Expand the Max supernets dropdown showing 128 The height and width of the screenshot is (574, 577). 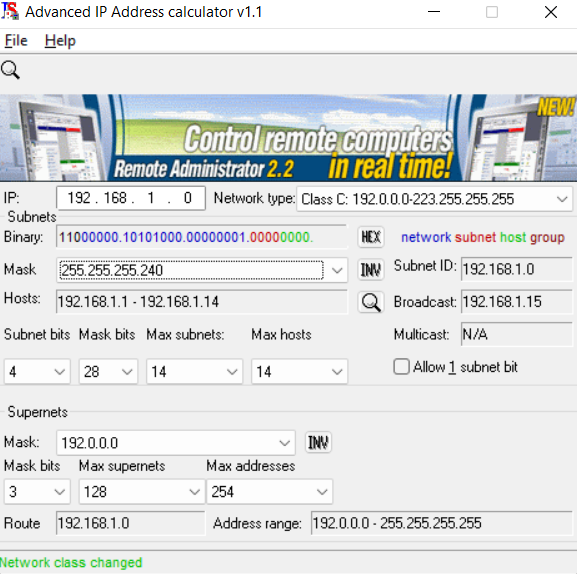tap(194, 492)
